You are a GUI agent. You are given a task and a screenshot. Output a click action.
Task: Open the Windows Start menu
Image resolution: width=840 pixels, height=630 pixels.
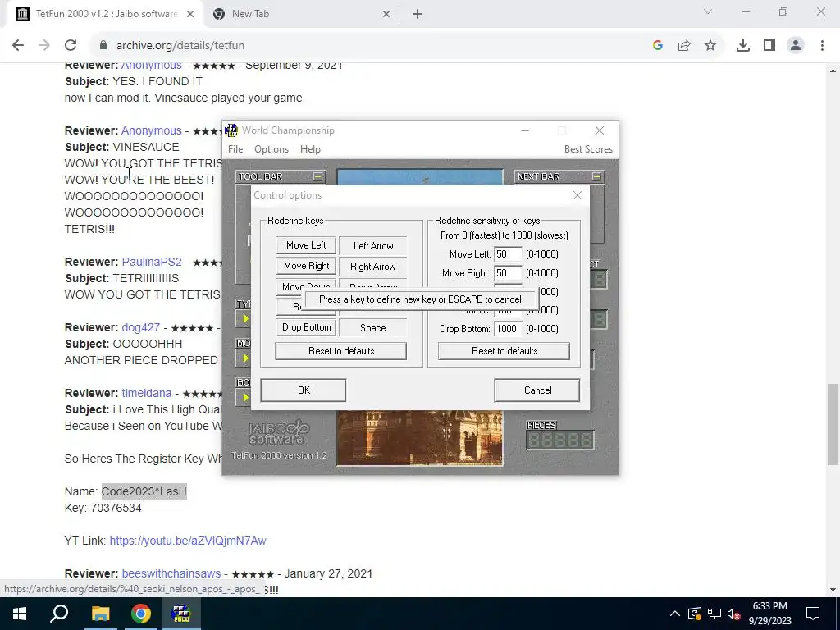pos(20,614)
